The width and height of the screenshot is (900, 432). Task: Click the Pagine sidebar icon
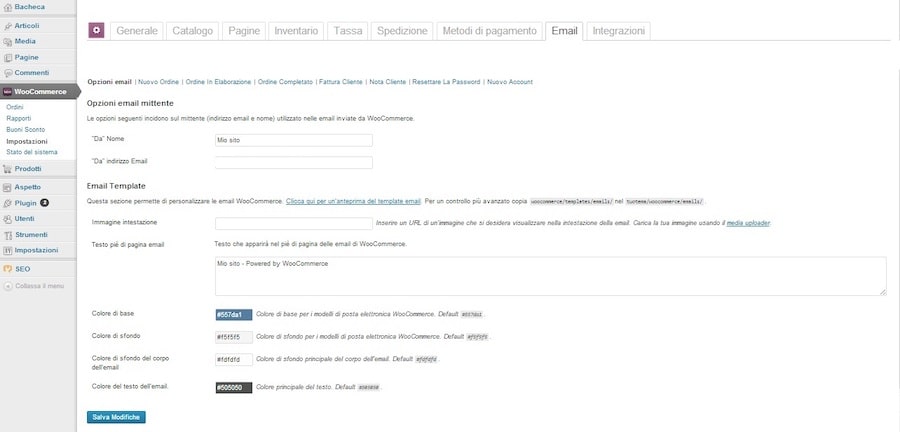pos(7,58)
